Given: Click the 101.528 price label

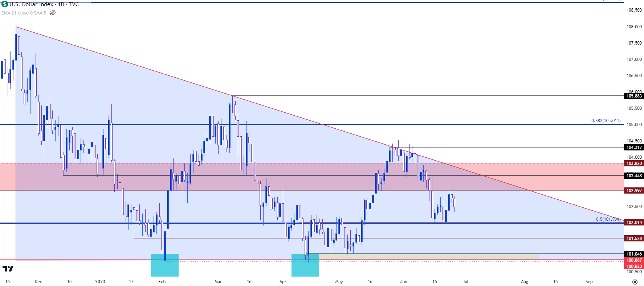Looking at the screenshot, I should 634,239.
